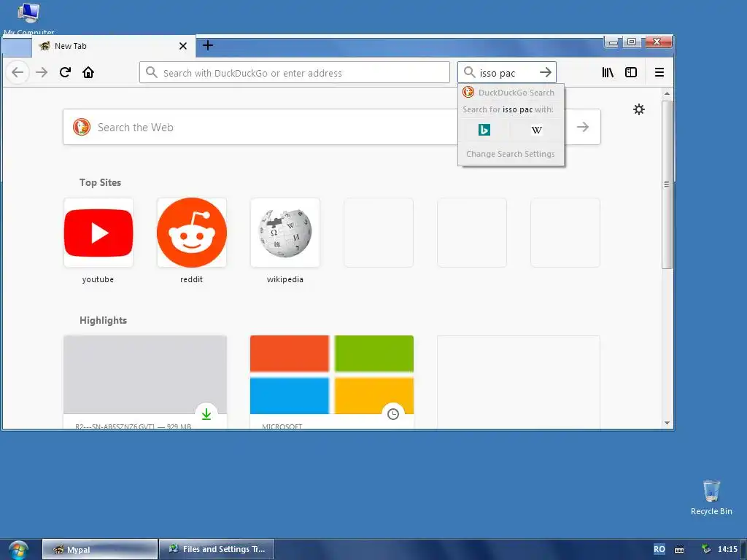
Task: Click the first empty top site tile
Action: coord(379,233)
